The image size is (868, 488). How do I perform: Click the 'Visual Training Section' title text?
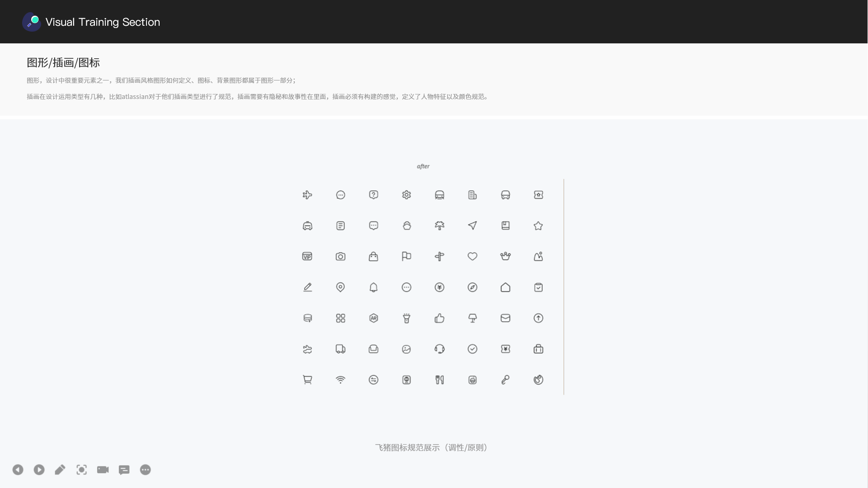(x=103, y=22)
